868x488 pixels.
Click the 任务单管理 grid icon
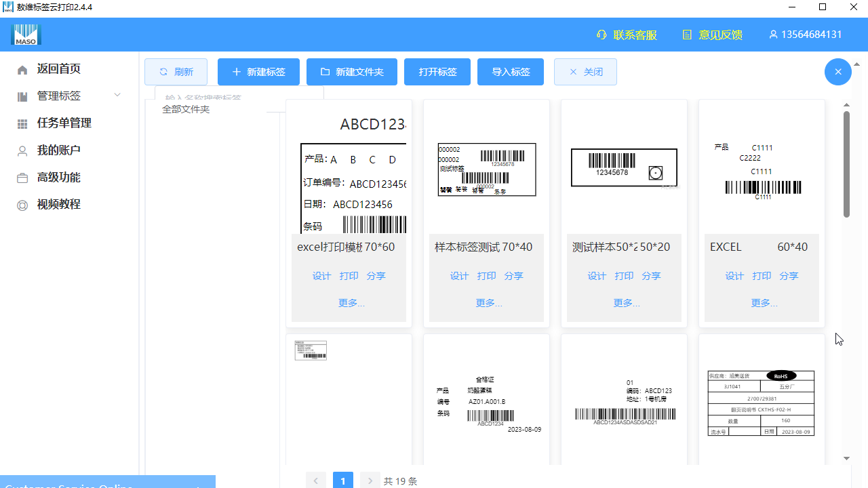(x=22, y=124)
